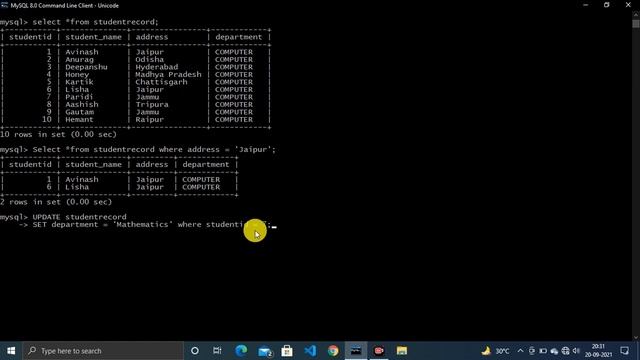The height and width of the screenshot is (360, 640).
Task: Click the 'Aashish' name cell
Action: pos(82,104)
